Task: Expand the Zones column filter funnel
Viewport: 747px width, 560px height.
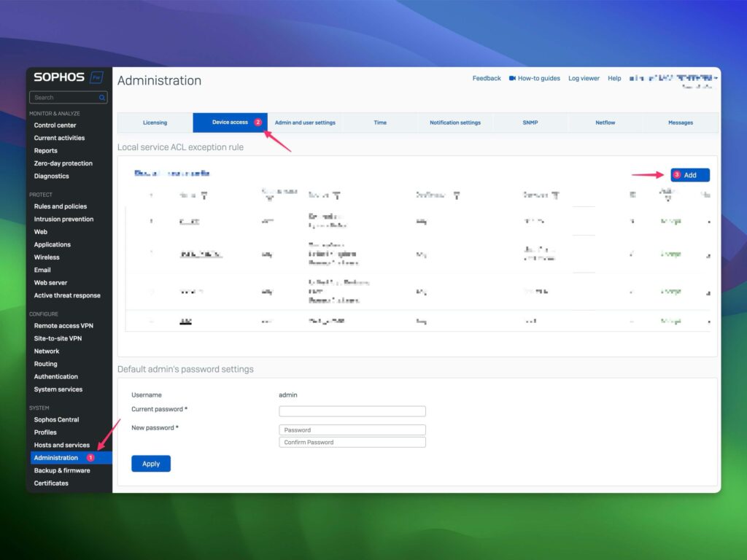Action: 336,195
